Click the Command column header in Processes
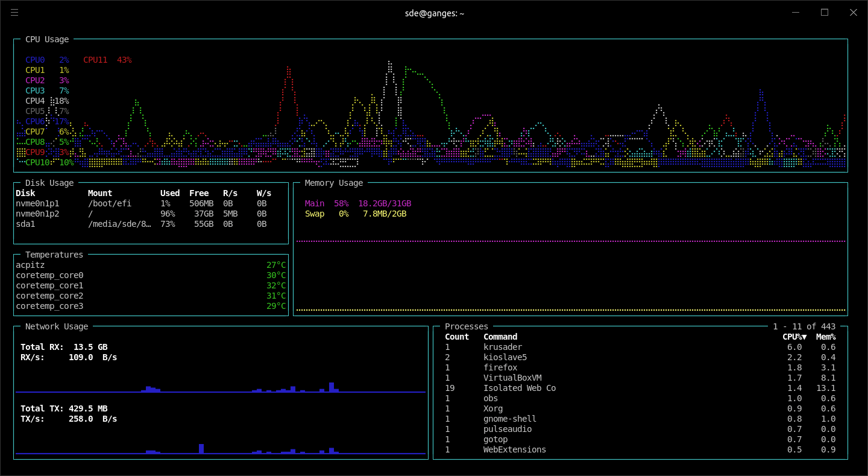868x476 pixels. tap(500, 337)
